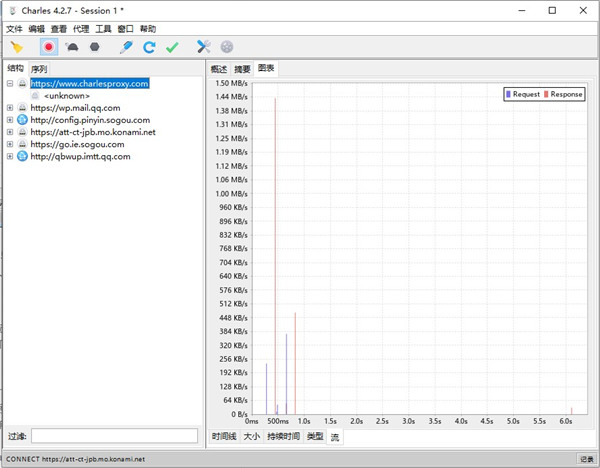Click the globe icon beside config.pinyin.sogou.com
This screenshot has height=468, width=600.
coord(22,120)
